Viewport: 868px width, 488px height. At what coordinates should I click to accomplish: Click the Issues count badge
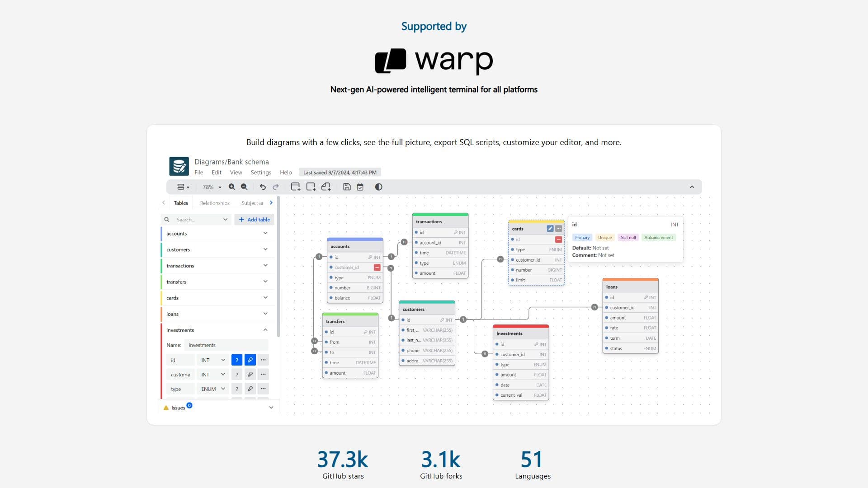(189, 405)
